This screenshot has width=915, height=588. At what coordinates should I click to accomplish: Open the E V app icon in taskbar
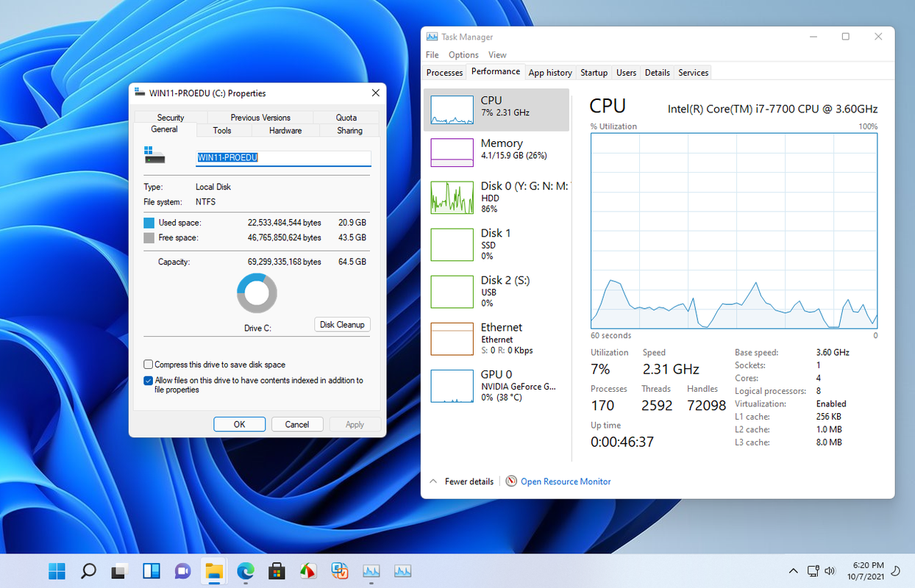pos(340,570)
